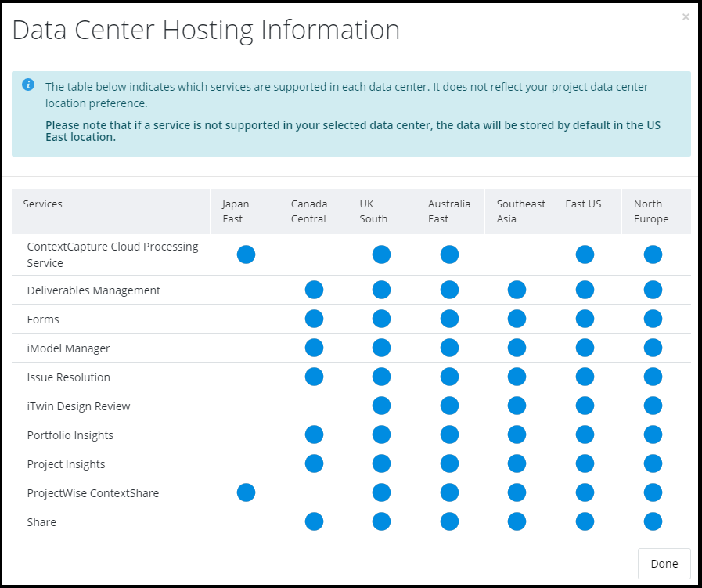Click Portfolio Insights dot under Australia East

(449, 435)
